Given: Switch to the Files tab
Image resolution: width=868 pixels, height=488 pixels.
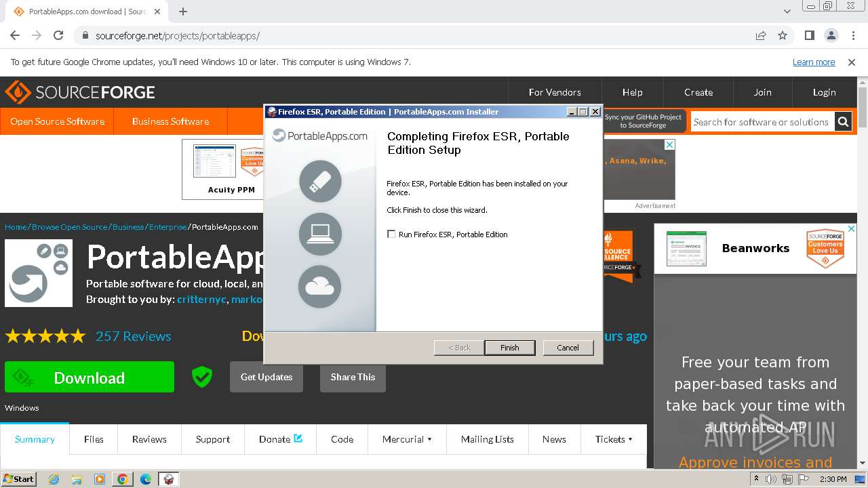Looking at the screenshot, I should tap(94, 439).
